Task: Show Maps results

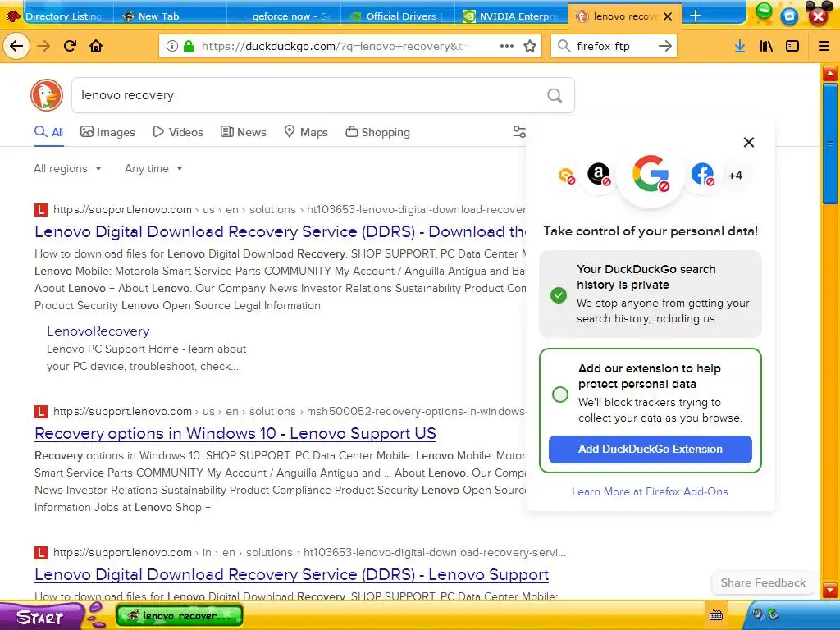Action: (x=306, y=132)
